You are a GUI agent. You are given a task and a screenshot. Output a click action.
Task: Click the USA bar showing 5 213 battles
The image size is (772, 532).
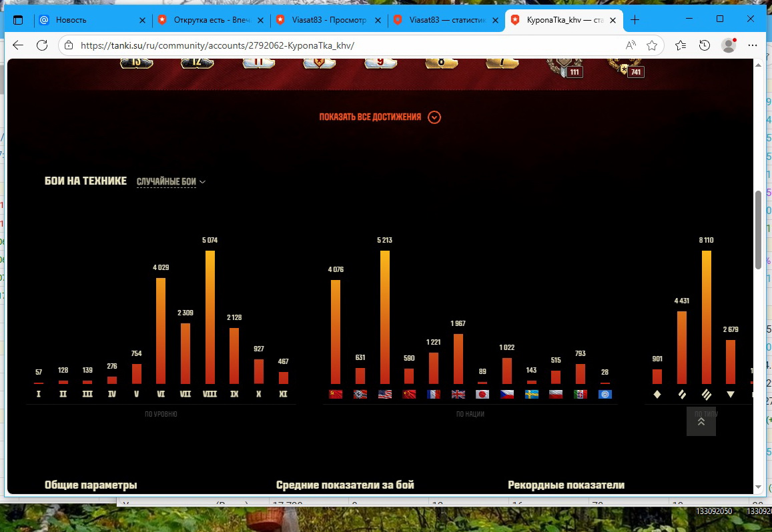coord(385,317)
